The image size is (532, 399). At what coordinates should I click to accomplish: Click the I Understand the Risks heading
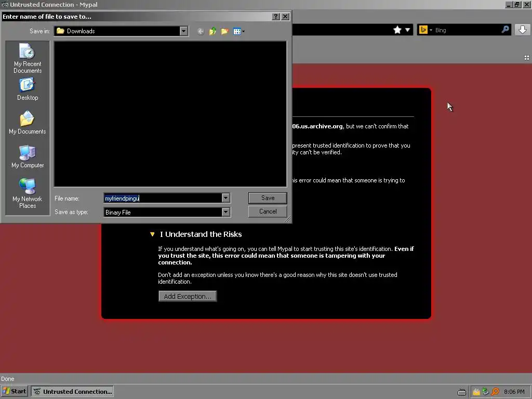click(201, 234)
